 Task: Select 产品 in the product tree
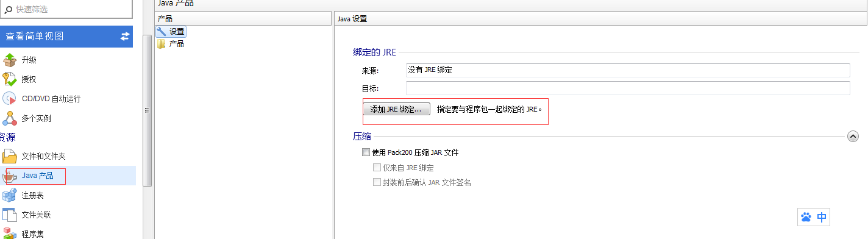coord(177,44)
